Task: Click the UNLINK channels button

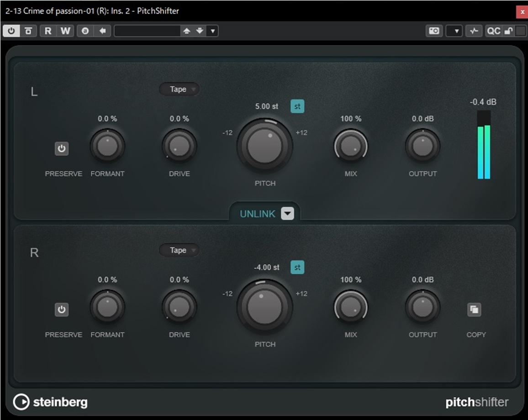Action: (258, 214)
